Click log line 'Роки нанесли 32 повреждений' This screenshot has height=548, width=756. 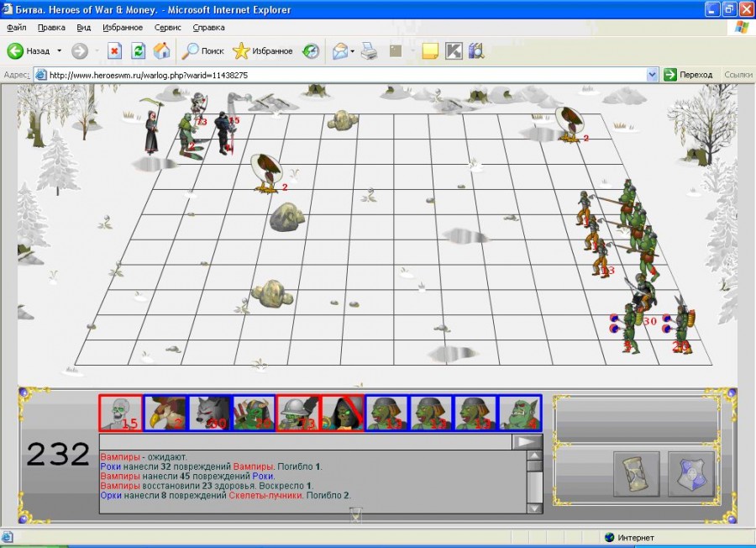coord(211,466)
